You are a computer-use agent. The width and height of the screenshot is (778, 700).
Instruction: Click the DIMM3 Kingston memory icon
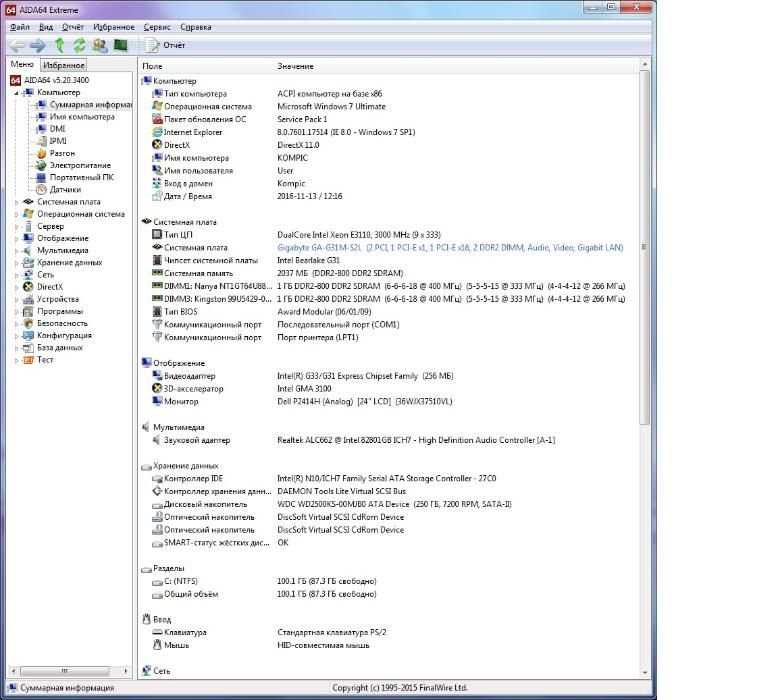(157, 299)
